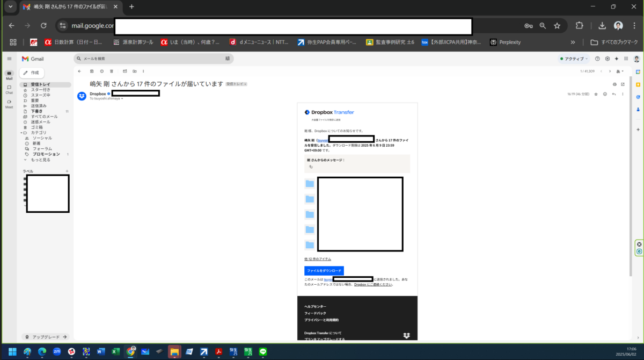The height and width of the screenshot is (360, 644).
Task: Click the Move to folder icon
Action: (135, 71)
